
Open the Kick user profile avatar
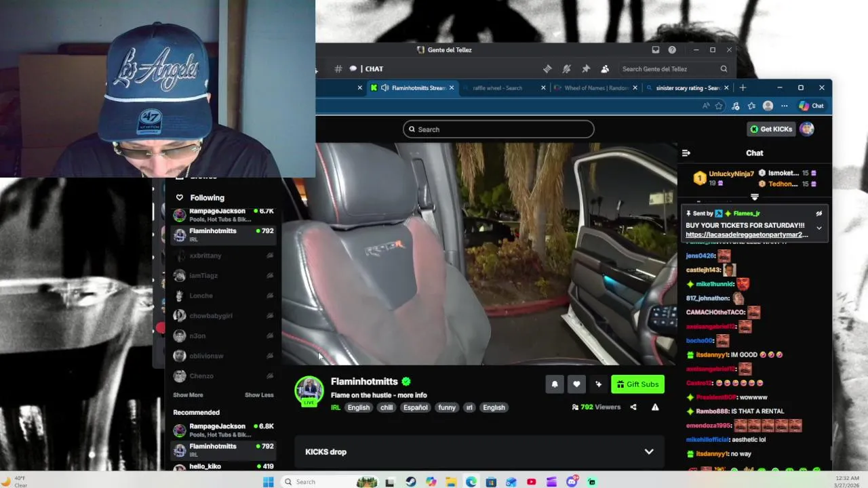[x=807, y=129]
